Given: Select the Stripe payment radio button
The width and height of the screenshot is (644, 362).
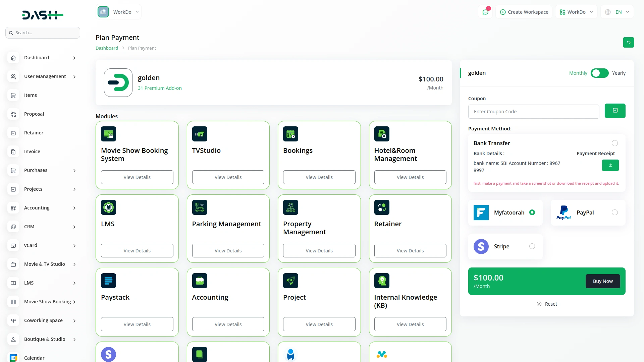Looking at the screenshot, I should (532, 246).
